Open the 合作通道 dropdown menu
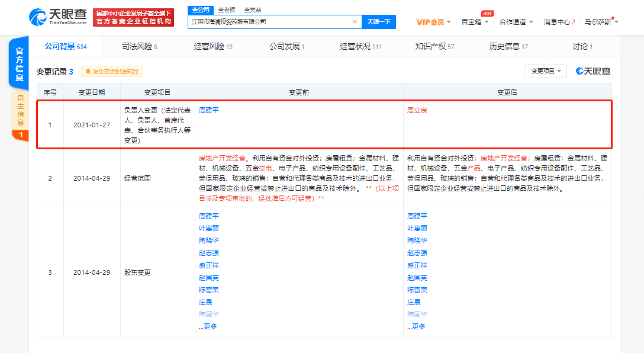The height and width of the screenshot is (353, 644). (516, 22)
